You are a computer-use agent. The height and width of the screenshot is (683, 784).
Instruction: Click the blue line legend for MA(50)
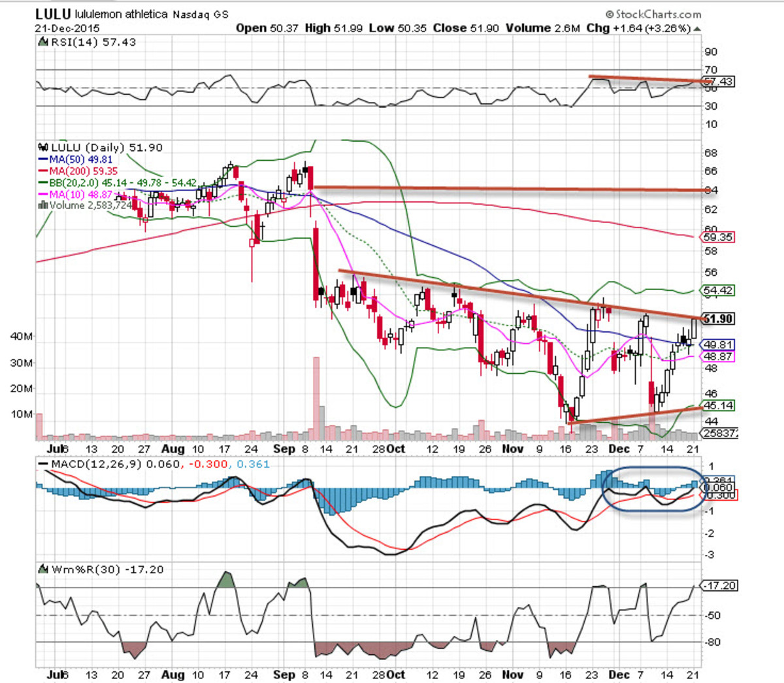click(43, 159)
